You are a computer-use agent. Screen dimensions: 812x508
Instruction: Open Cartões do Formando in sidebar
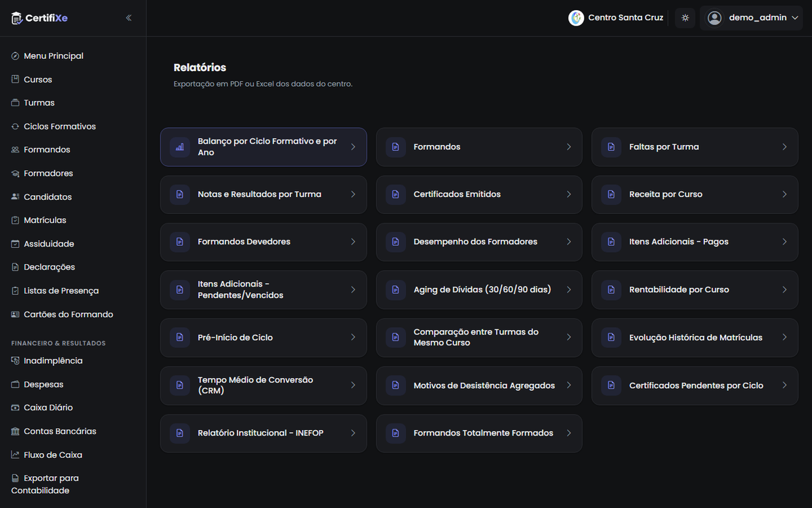[73, 314]
